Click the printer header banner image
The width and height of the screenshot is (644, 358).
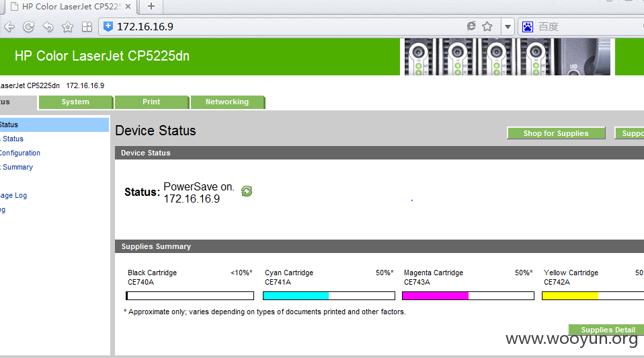[x=508, y=57]
